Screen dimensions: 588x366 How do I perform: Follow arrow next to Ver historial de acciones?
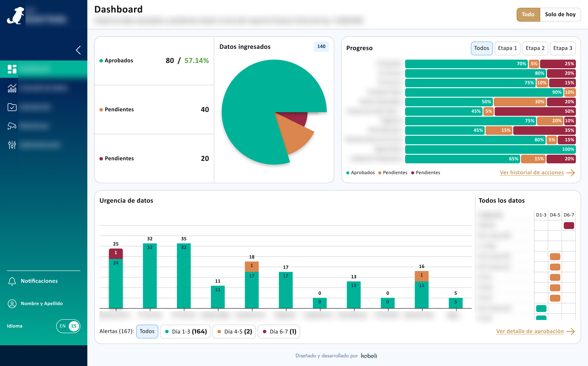click(x=571, y=173)
